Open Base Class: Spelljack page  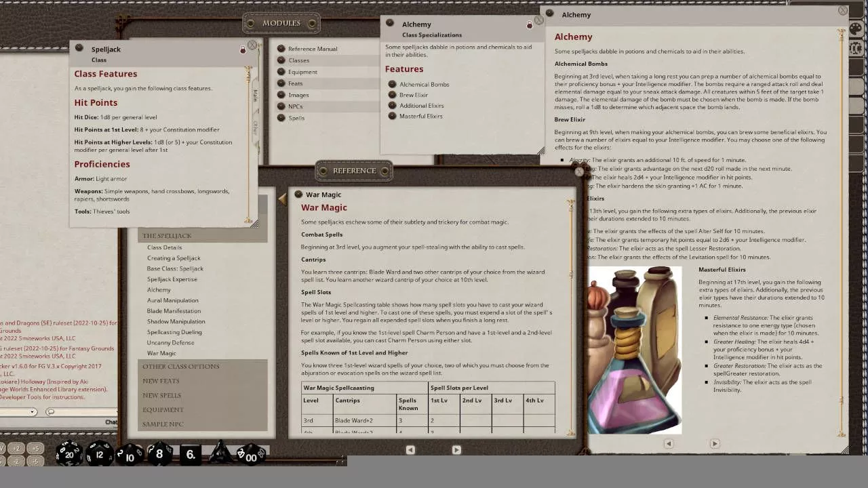coord(175,268)
